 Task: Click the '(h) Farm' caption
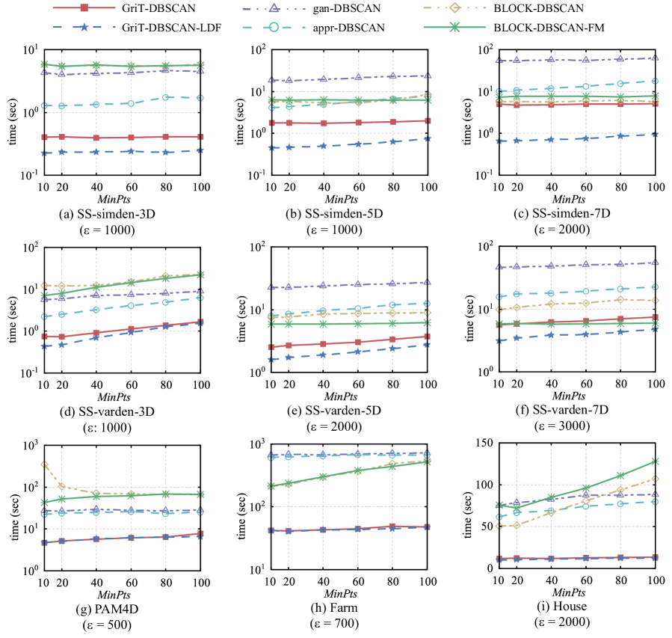coord(334,608)
